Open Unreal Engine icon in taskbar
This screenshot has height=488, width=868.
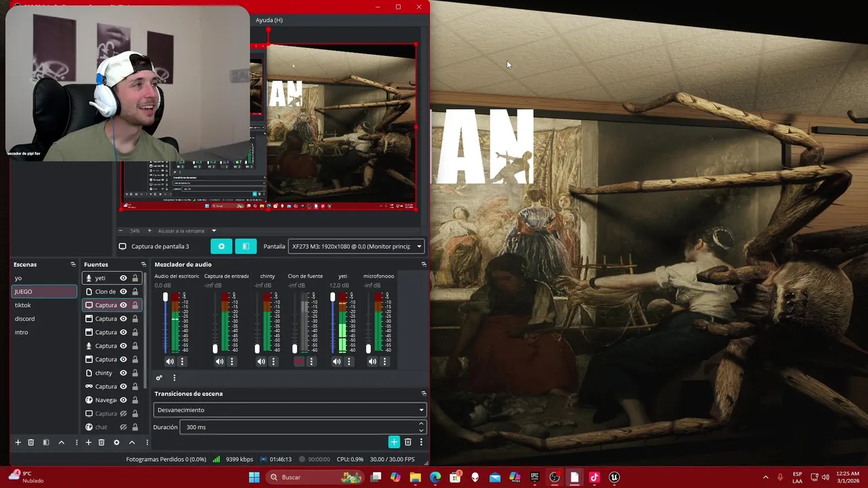pyautogui.click(x=614, y=477)
